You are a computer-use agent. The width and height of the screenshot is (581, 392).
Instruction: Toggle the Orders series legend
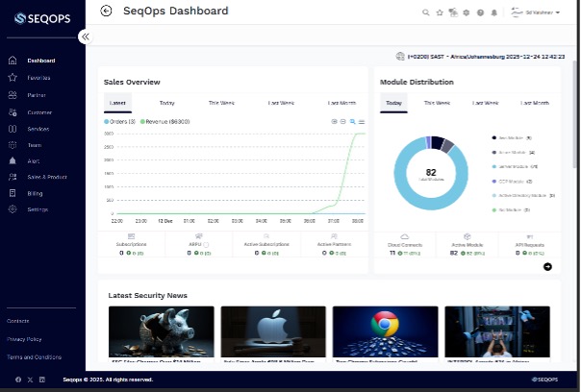119,121
